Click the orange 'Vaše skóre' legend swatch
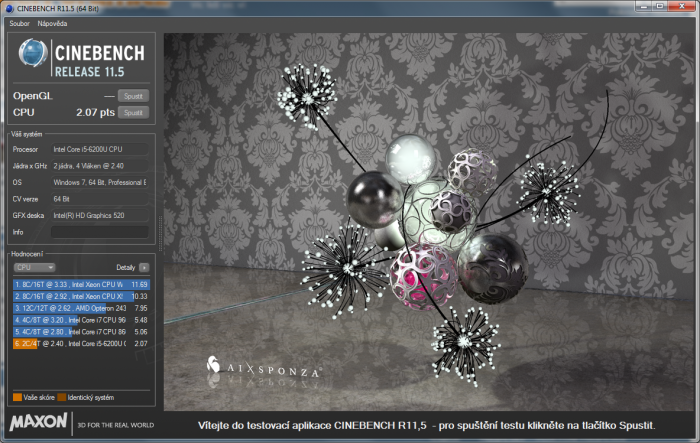 point(17,398)
